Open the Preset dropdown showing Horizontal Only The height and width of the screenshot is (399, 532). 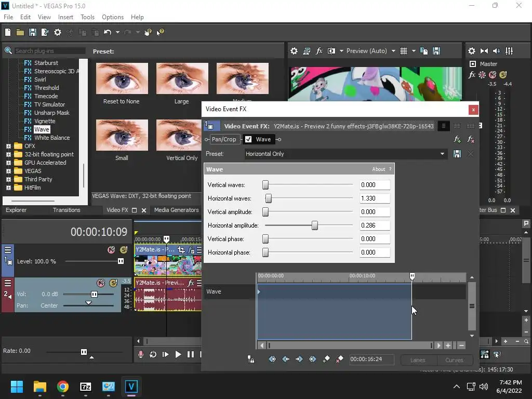coord(442,154)
